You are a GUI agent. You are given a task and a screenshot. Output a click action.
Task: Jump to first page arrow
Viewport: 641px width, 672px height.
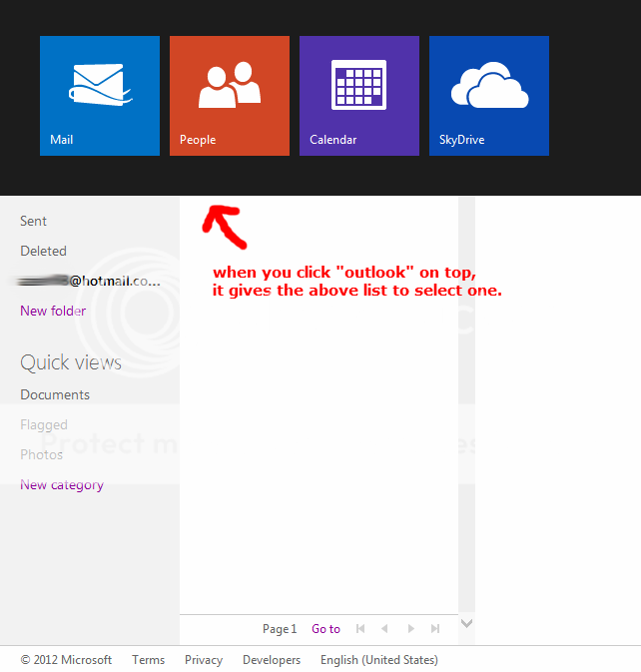coord(360,629)
